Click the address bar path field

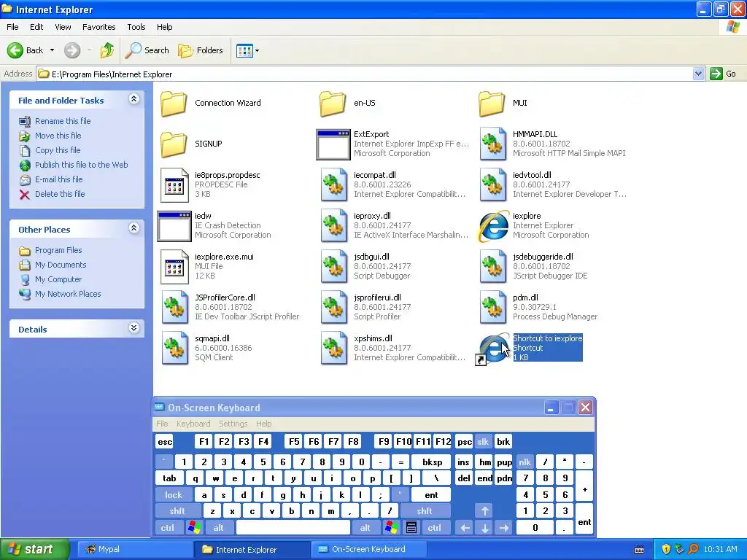pos(365,74)
